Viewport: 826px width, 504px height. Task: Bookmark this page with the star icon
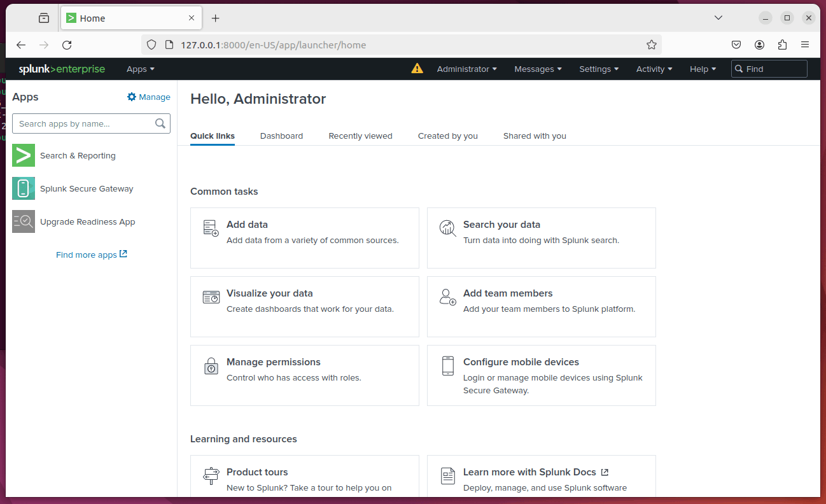(651, 45)
